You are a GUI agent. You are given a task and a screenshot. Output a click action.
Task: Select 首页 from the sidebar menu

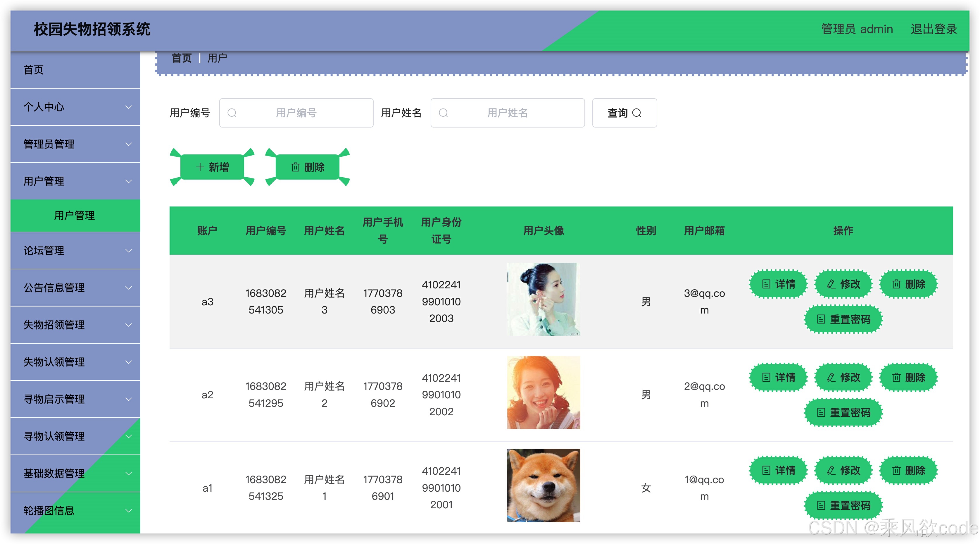34,70
